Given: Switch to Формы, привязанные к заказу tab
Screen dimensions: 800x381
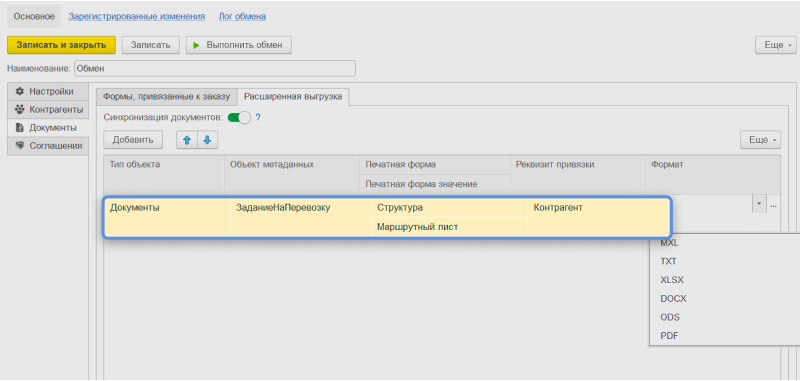Looking at the screenshot, I should pyautogui.click(x=167, y=96).
